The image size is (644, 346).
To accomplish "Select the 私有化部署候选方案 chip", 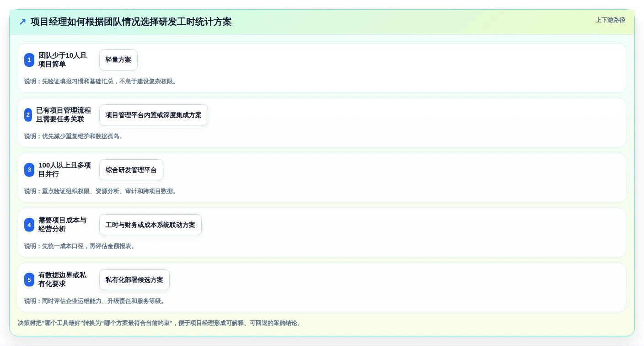I will (x=134, y=280).
